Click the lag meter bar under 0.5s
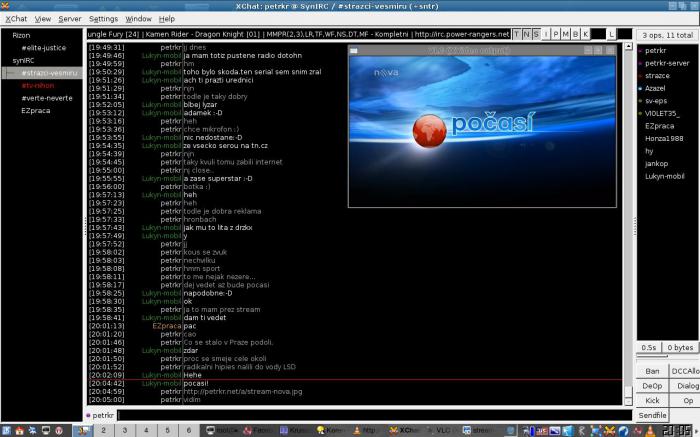700x437 pixels. [651, 356]
